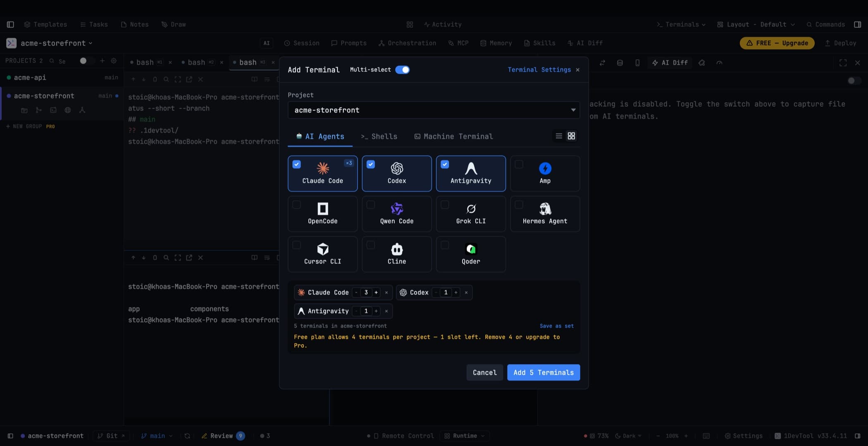Check the Hermes Agent checkbox

tap(519, 204)
